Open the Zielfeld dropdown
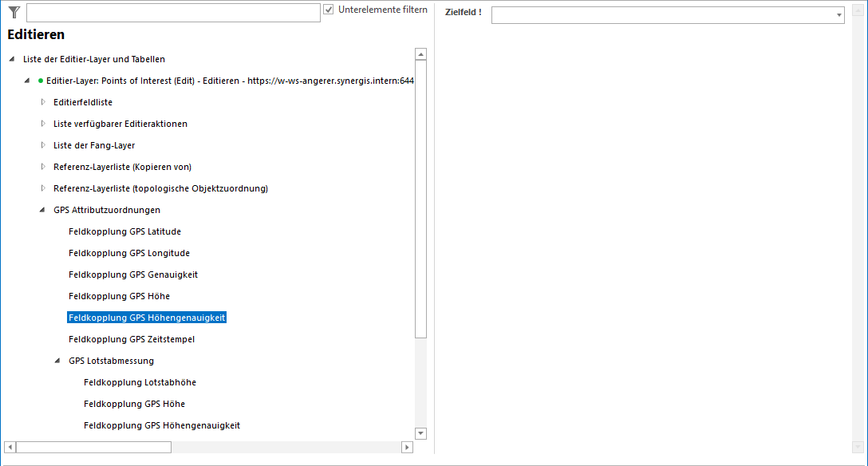The height and width of the screenshot is (466, 868). pos(838,15)
